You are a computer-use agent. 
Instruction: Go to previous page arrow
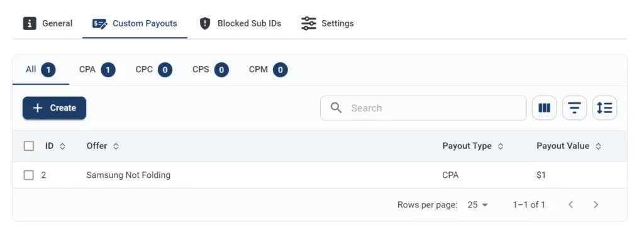pos(570,204)
